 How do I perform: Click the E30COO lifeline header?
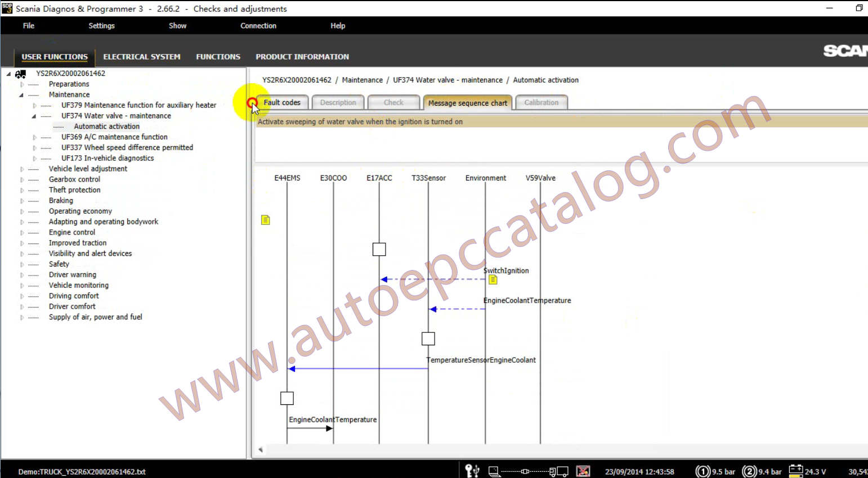(333, 178)
